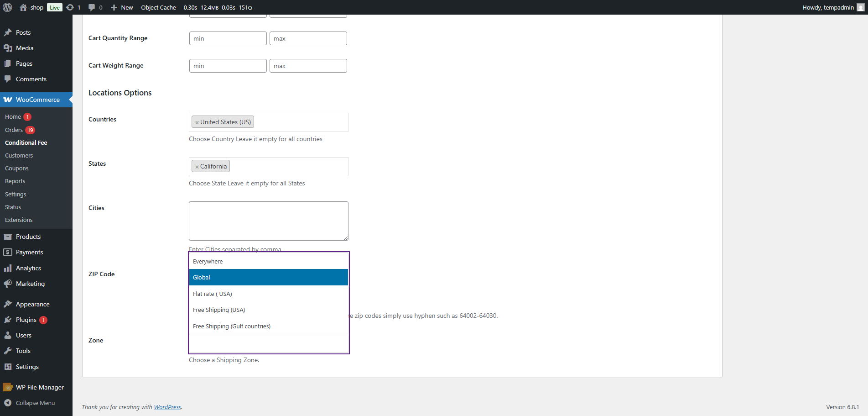Open the Countries multi-select box
This screenshot has height=416, width=868.
coord(269,122)
